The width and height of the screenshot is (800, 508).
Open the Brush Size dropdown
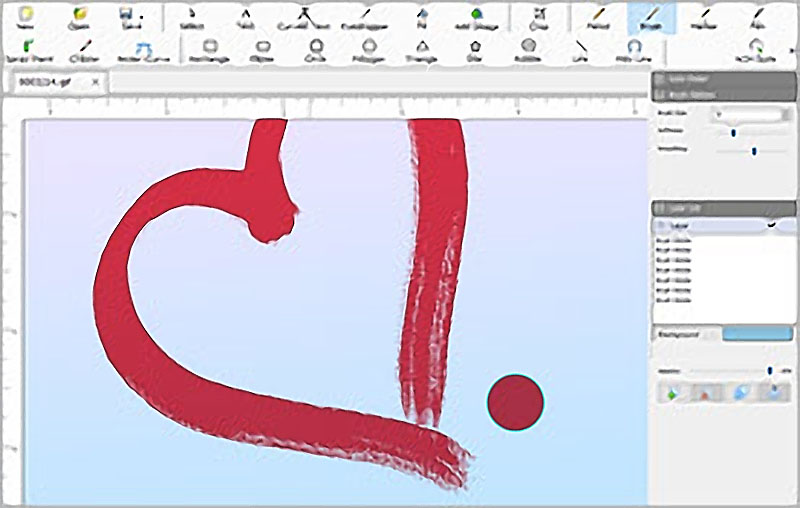pos(748,115)
